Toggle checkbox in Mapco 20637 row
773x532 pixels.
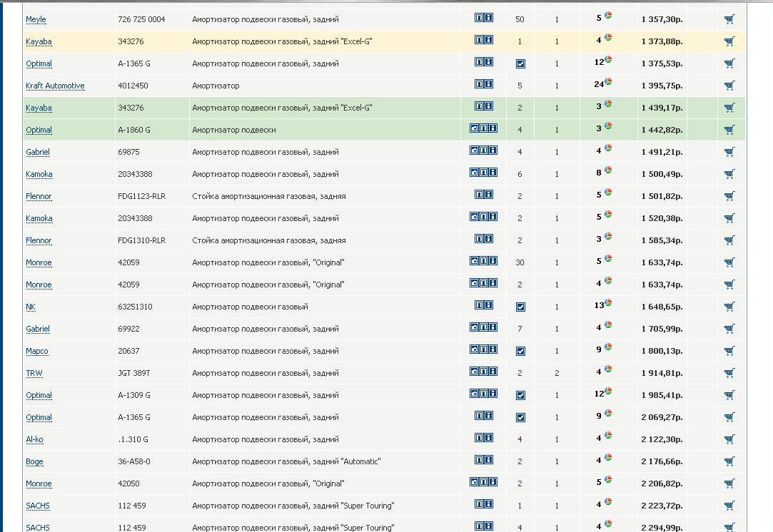(520, 351)
